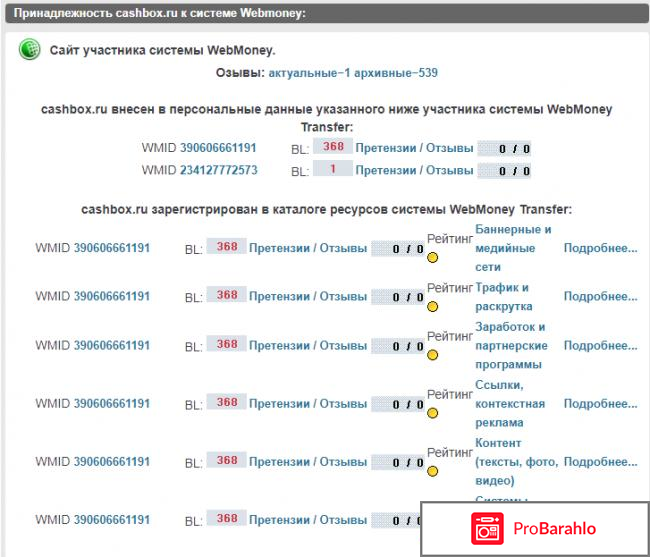This screenshot has height=557, width=650.
Task: Open the WMID link in the Трафик и раскрутка row
Action: 112,296
